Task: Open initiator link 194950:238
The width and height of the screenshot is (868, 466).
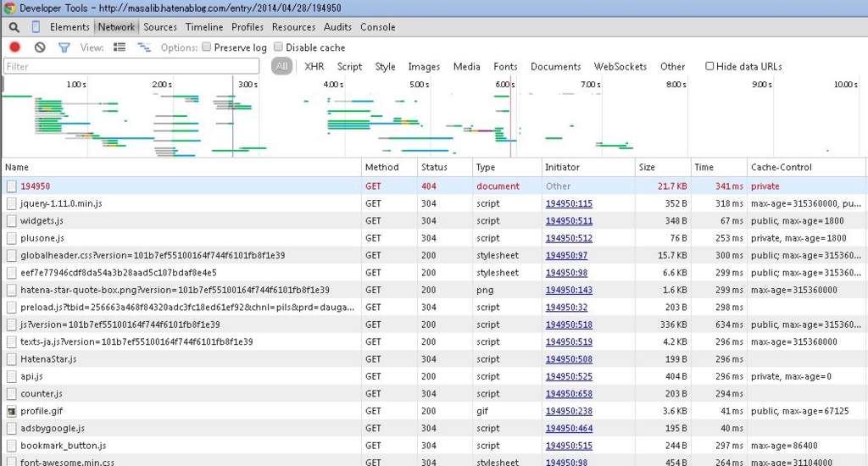Action: point(569,411)
